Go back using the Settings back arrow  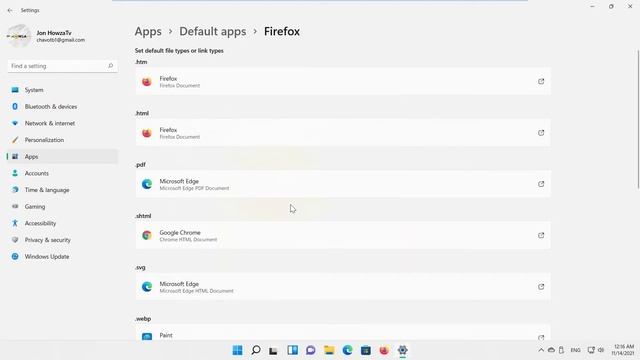10,10
